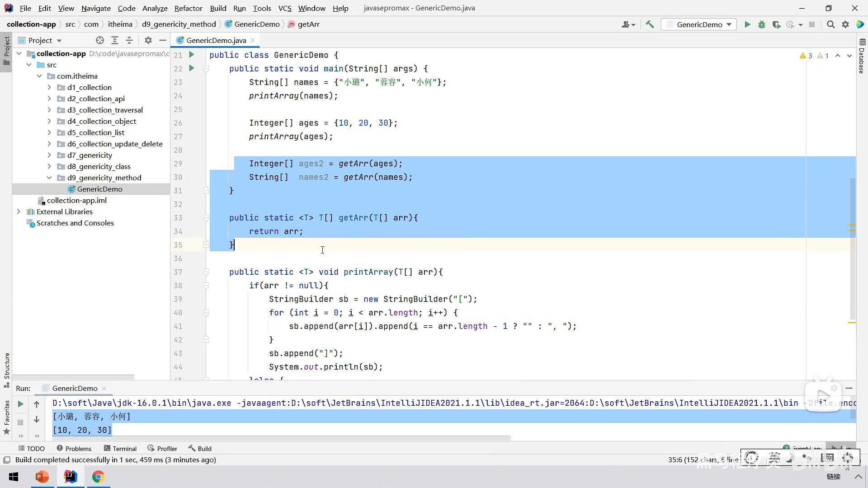This screenshot has width=868, height=488.
Task: Click the editor vertical scrollbar
Action: (x=853, y=249)
